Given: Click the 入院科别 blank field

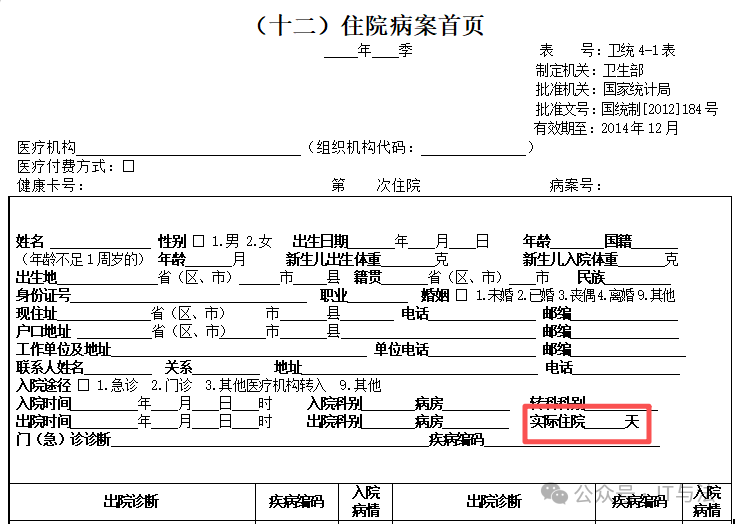Looking at the screenshot, I should pyautogui.click(x=388, y=405).
